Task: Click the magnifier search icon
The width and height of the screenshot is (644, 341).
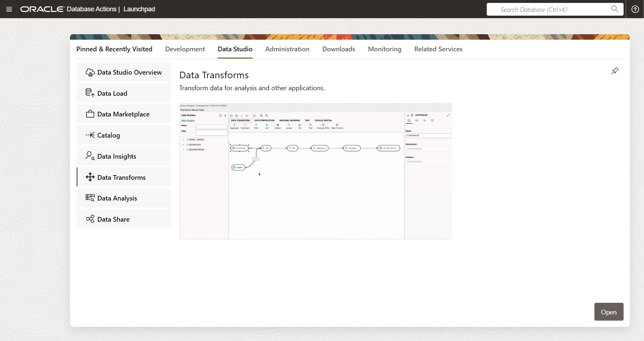Action: point(615,9)
